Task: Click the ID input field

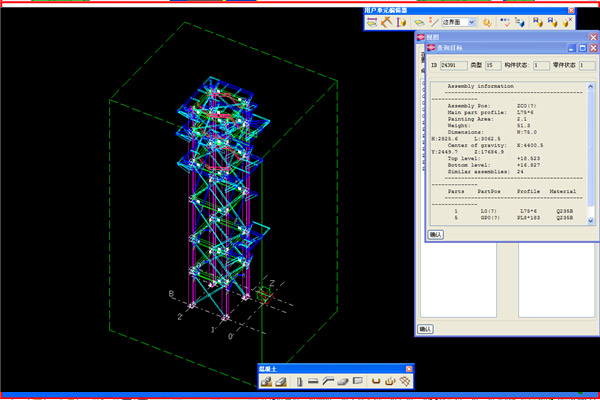Action: (455, 65)
